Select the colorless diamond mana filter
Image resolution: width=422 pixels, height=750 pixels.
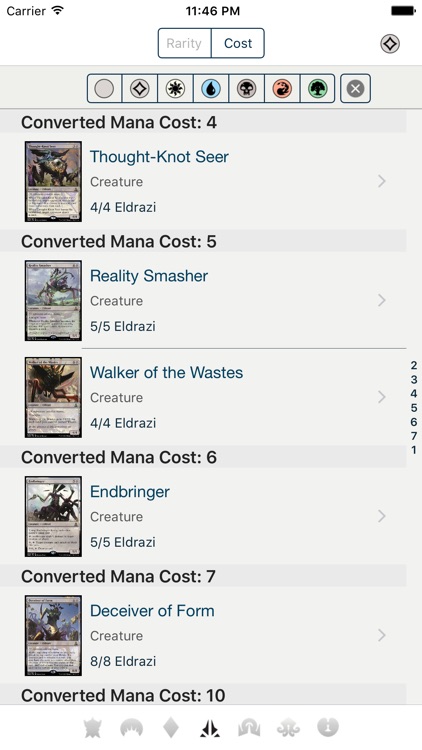click(x=140, y=88)
